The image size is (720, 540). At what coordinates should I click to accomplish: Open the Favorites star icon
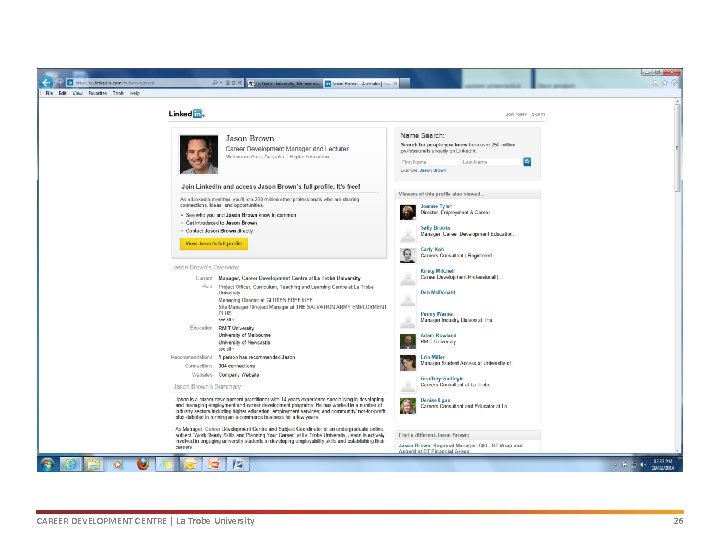click(x=664, y=83)
